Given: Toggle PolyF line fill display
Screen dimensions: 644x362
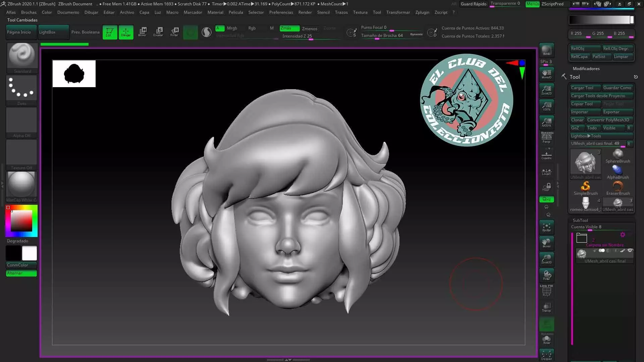Looking at the screenshot, I should coord(546,291).
